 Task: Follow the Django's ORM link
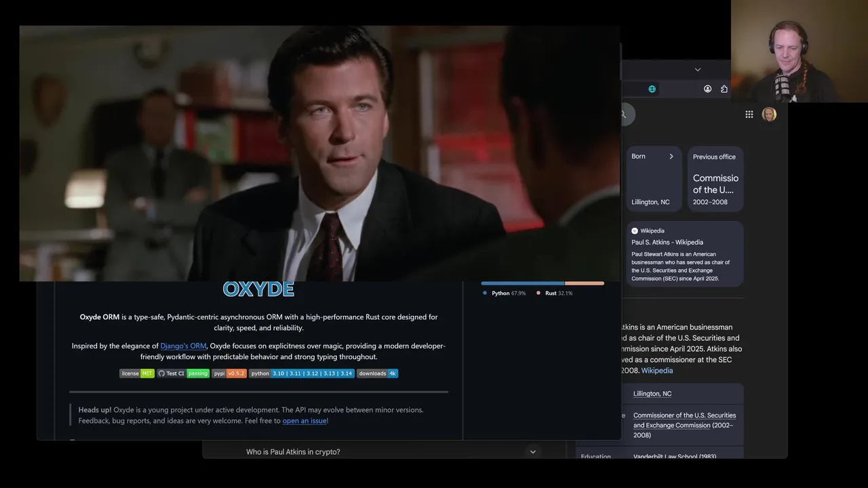(x=183, y=346)
